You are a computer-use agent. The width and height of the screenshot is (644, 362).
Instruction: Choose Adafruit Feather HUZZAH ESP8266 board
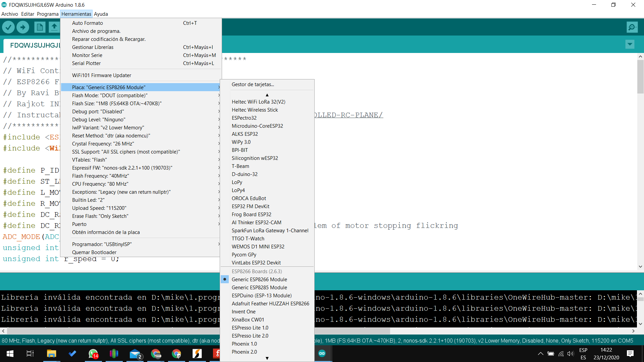tap(270, 304)
